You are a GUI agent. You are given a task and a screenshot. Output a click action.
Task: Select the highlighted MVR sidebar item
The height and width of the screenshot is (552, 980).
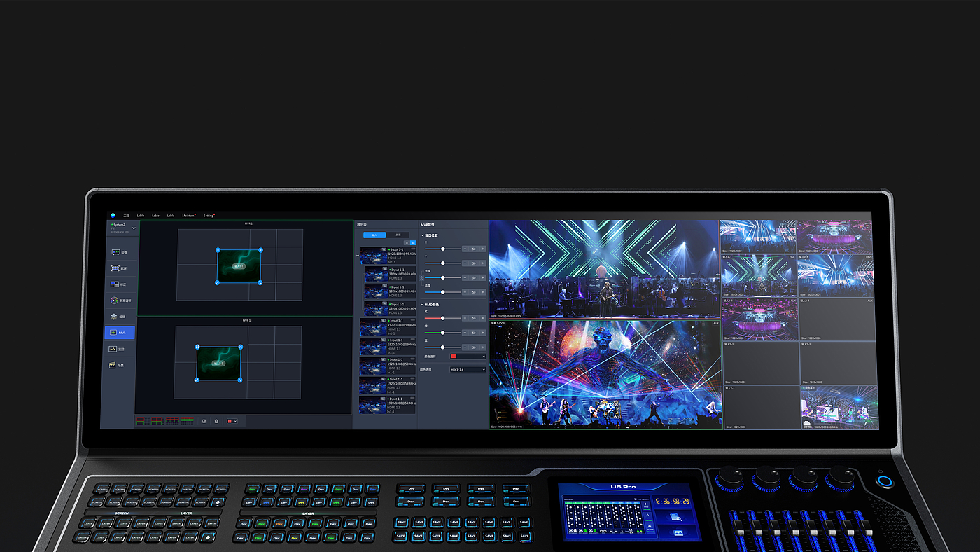120,333
